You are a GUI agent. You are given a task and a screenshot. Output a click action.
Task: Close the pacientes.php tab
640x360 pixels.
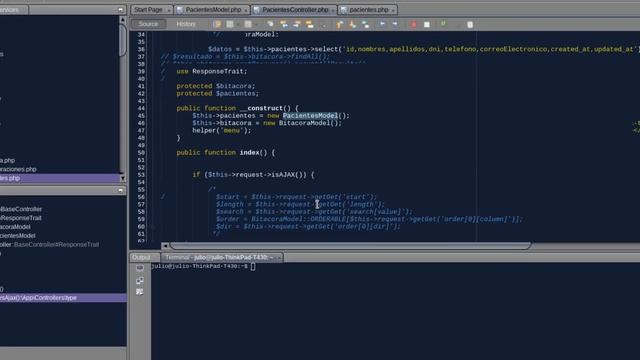pos(393,10)
